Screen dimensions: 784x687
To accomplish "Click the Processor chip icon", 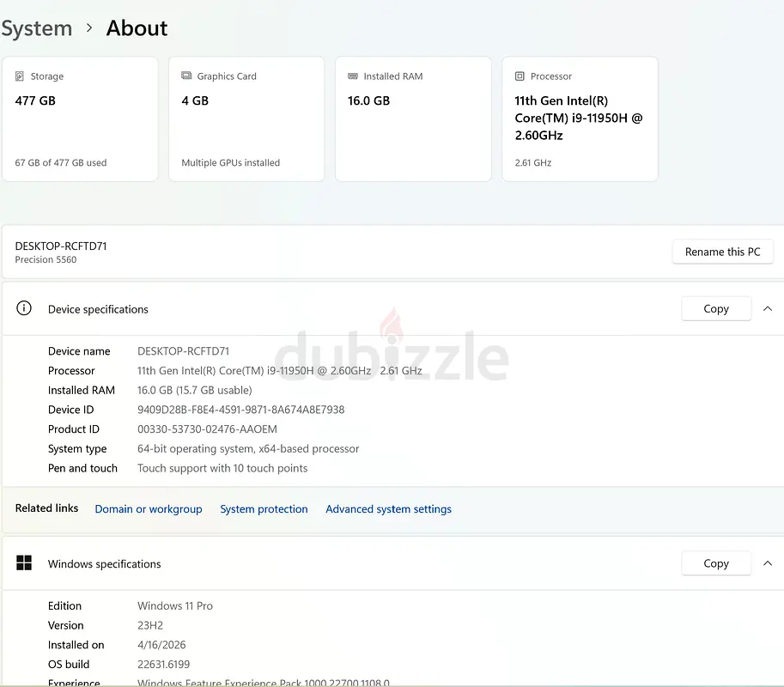I will (x=520, y=76).
